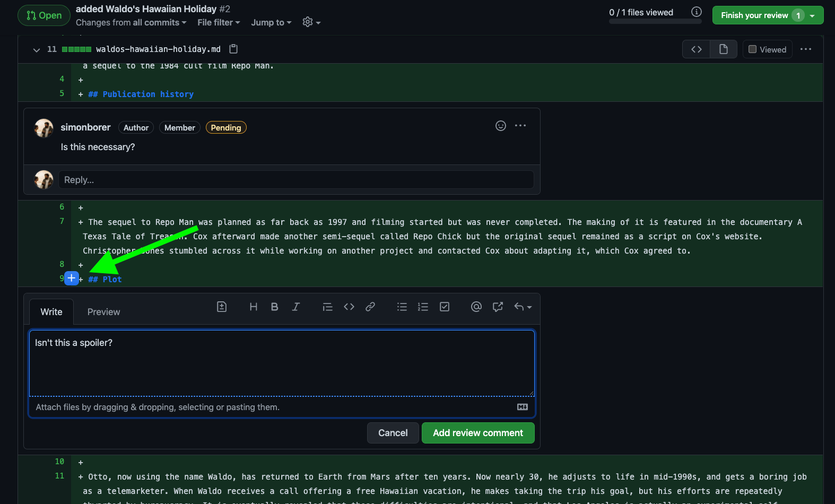This screenshot has width=835, height=504.
Task: Apply italic formatting to comment
Action: (x=296, y=307)
